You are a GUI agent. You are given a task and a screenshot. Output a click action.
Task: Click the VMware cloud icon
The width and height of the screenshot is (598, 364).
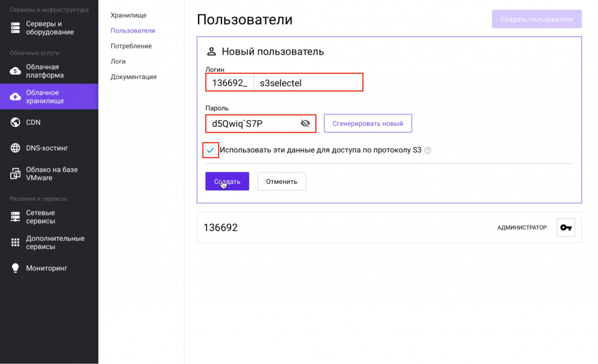[15, 173]
